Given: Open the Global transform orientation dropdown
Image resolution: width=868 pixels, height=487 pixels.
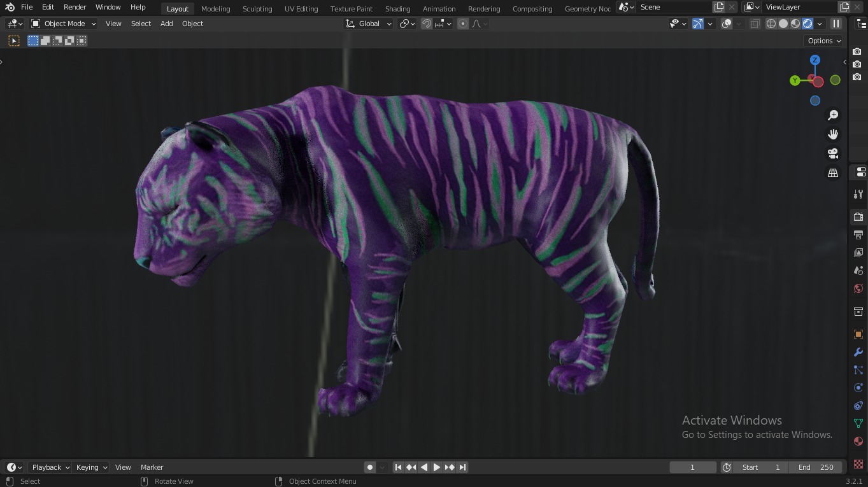Looking at the screenshot, I should coord(369,24).
